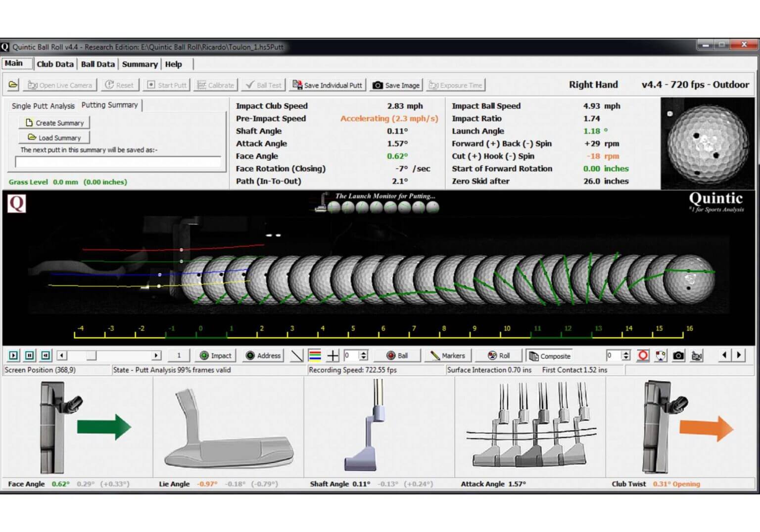Click the playback position slider
Viewport: 760px width, 532px height.
pyautogui.click(x=91, y=355)
